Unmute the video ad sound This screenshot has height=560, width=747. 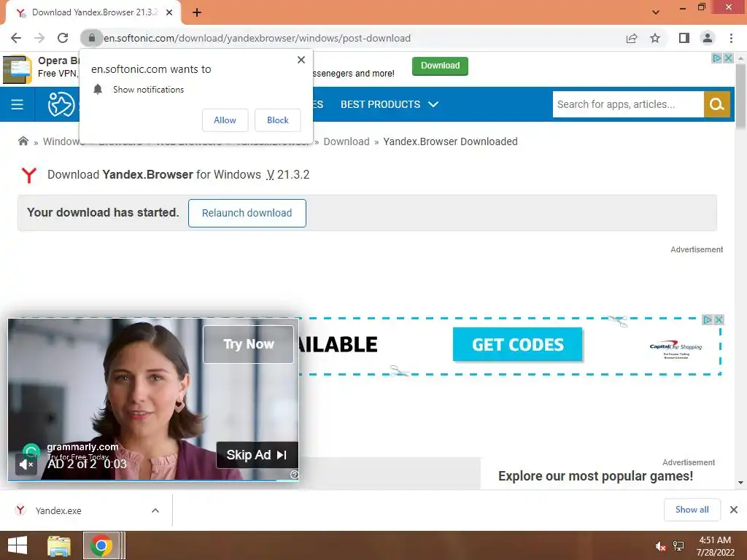click(x=26, y=464)
